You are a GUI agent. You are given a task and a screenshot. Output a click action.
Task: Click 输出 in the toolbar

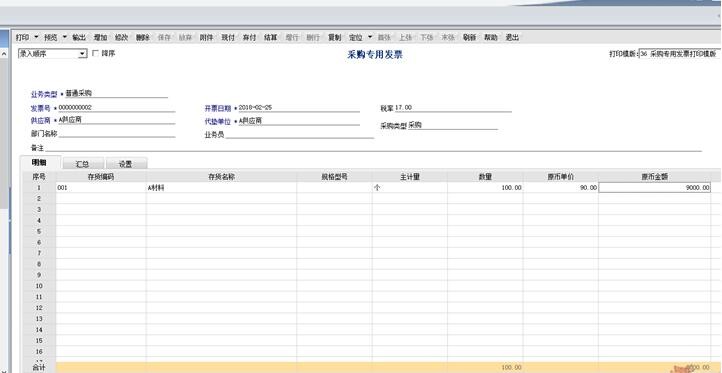[79, 37]
